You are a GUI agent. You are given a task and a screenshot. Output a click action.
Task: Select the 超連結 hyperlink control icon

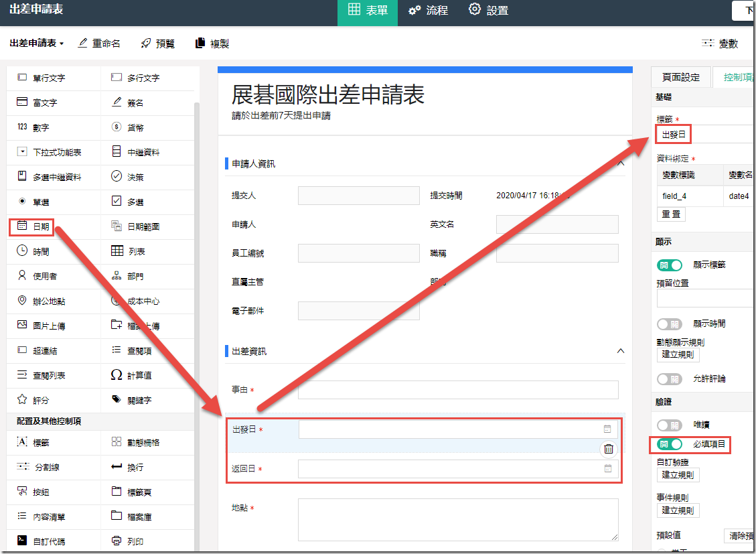tap(21, 350)
